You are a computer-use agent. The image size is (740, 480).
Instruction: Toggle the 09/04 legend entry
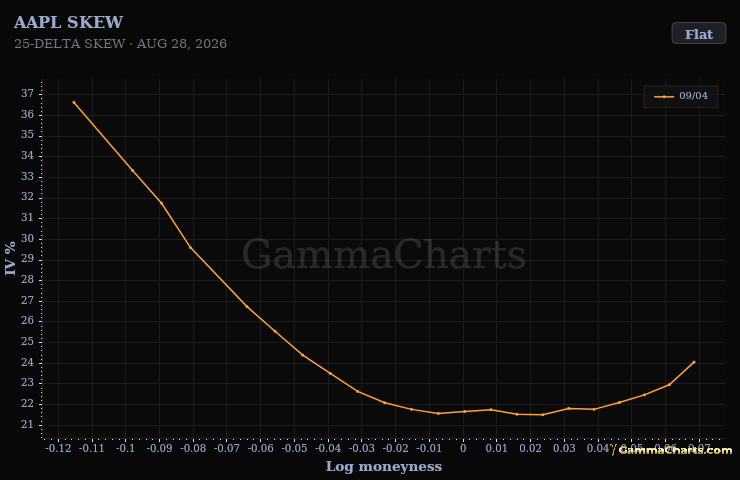[681, 96]
